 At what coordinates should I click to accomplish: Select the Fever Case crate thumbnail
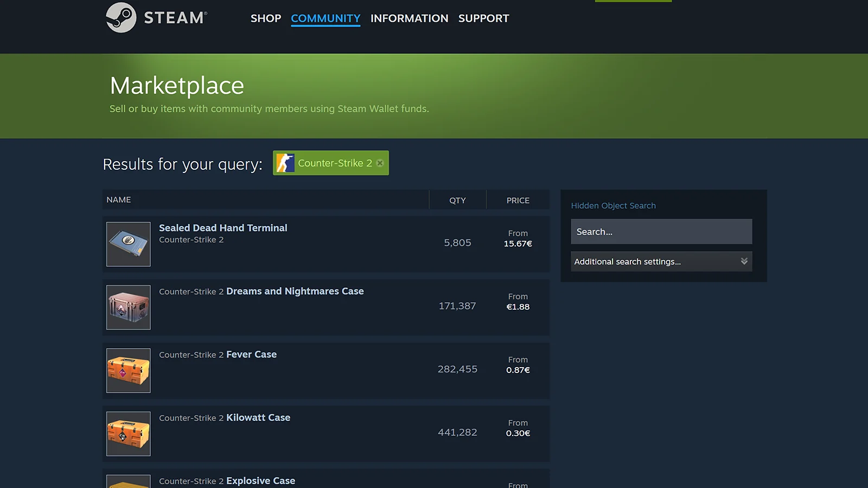(x=128, y=370)
